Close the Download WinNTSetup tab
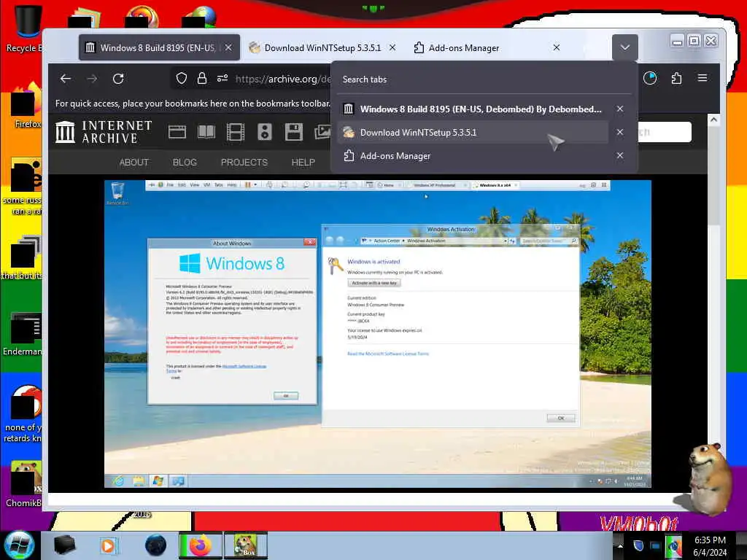Screen dimensions: 747x560 coord(392,47)
